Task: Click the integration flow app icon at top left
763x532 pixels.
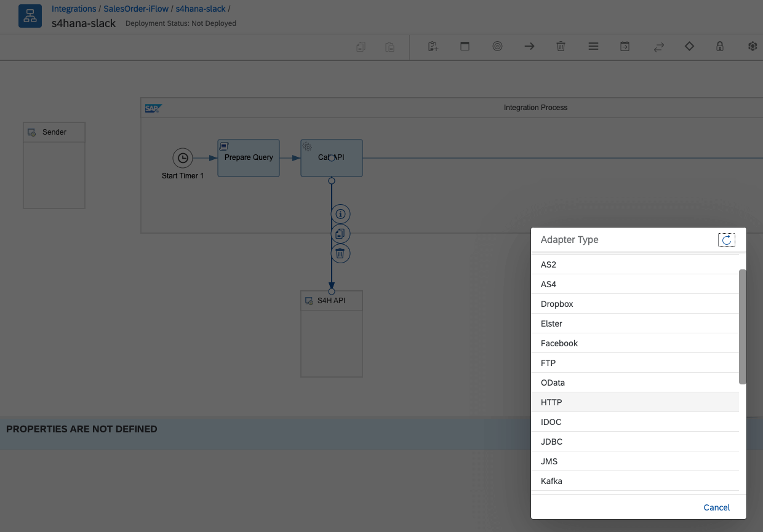Action: (x=30, y=16)
